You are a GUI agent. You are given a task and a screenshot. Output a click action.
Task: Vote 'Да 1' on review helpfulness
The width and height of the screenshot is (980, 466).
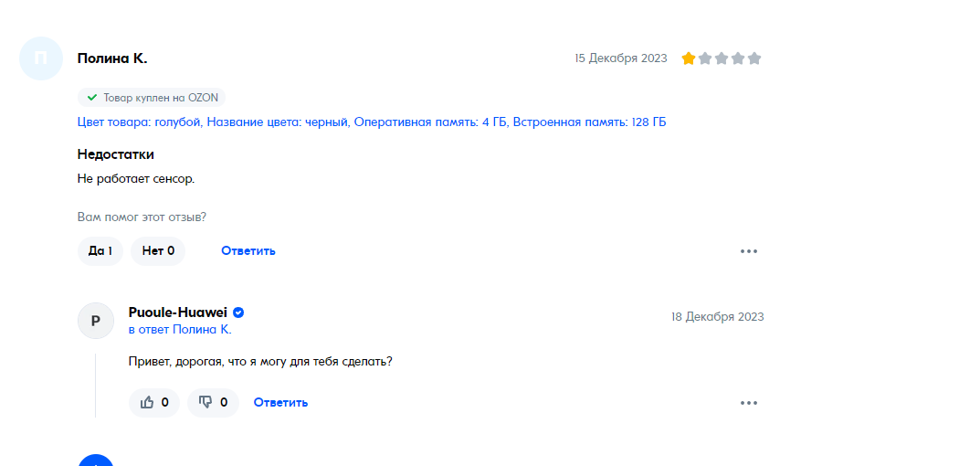click(x=100, y=251)
